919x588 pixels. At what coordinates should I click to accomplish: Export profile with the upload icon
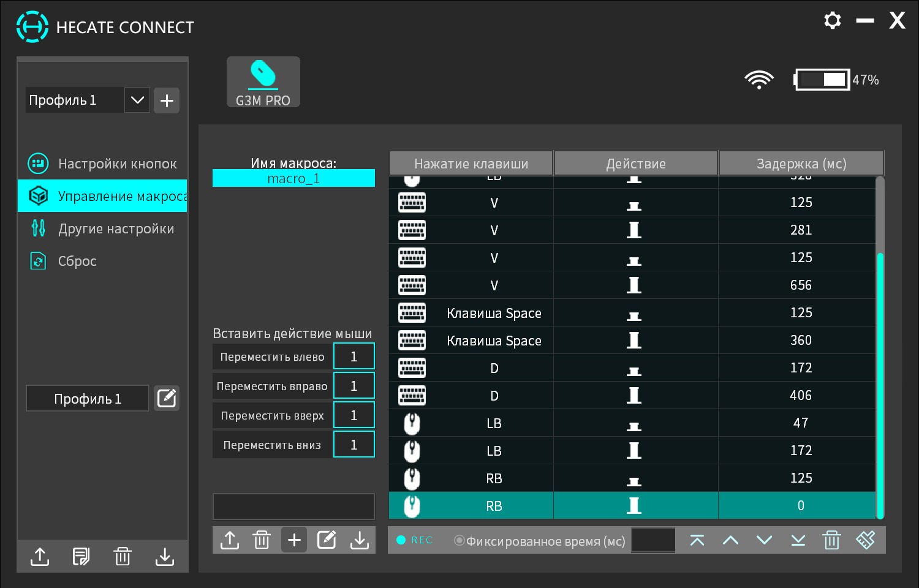[x=40, y=556]
